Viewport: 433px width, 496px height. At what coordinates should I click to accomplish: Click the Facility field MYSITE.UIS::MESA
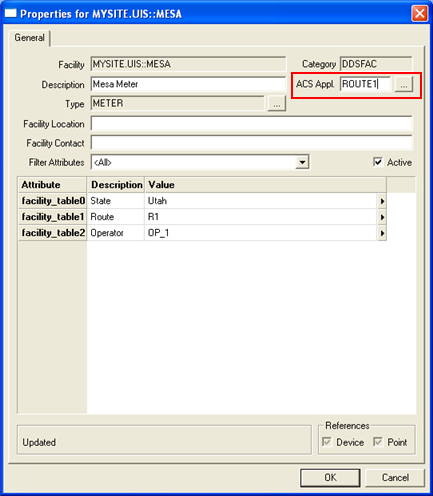(188, 64)
